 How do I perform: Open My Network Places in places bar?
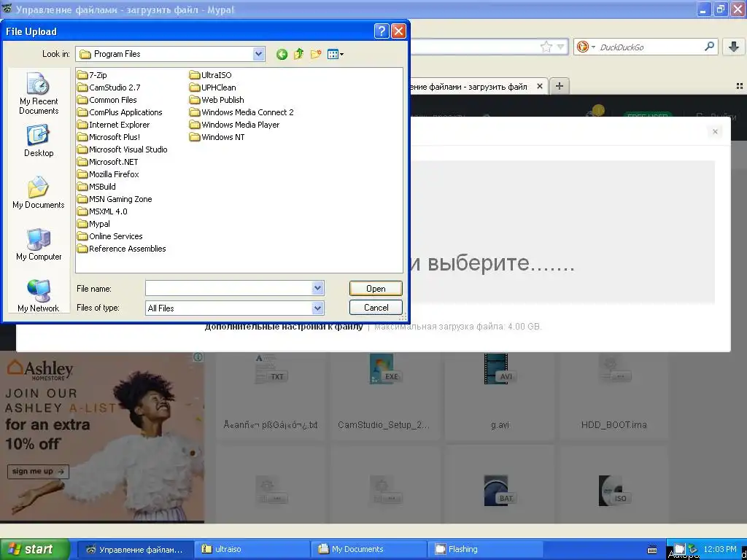tap(39, 296)
